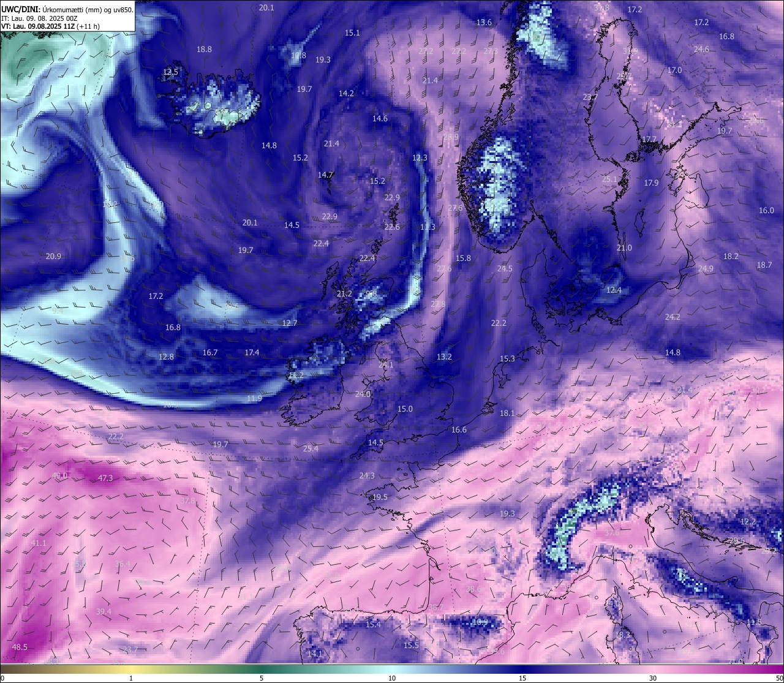Click the 15.0 value over England
Screen dimensions: 784x683
[405, 409]
